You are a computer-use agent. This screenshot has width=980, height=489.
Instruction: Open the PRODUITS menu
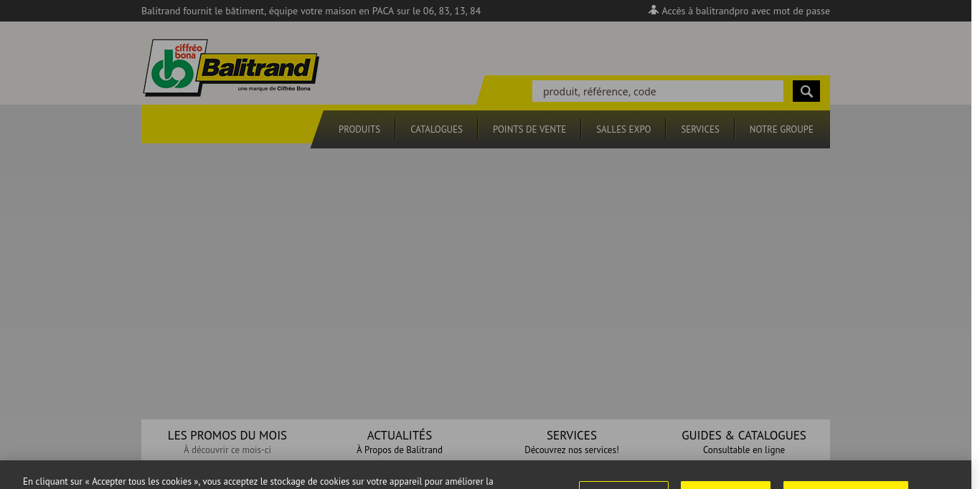[359, 129]
